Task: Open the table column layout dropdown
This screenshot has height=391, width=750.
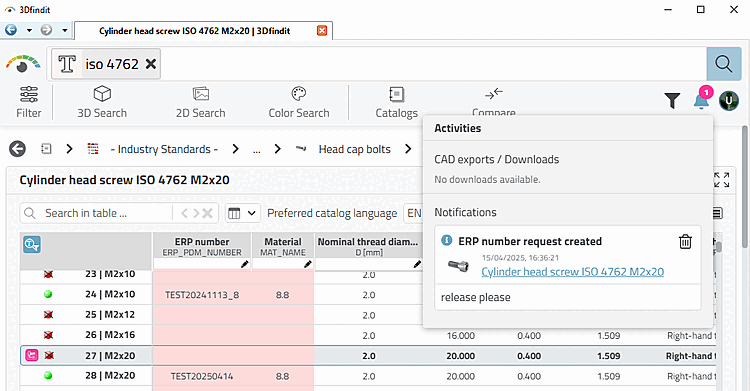Action: (243, 213)
